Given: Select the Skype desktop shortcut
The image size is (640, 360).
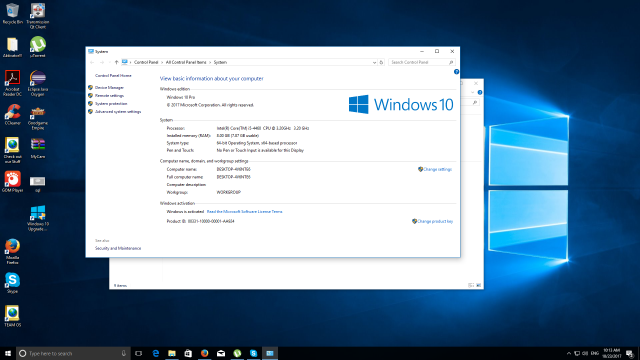Looking at the screenshot, I should tap(12, 283).
